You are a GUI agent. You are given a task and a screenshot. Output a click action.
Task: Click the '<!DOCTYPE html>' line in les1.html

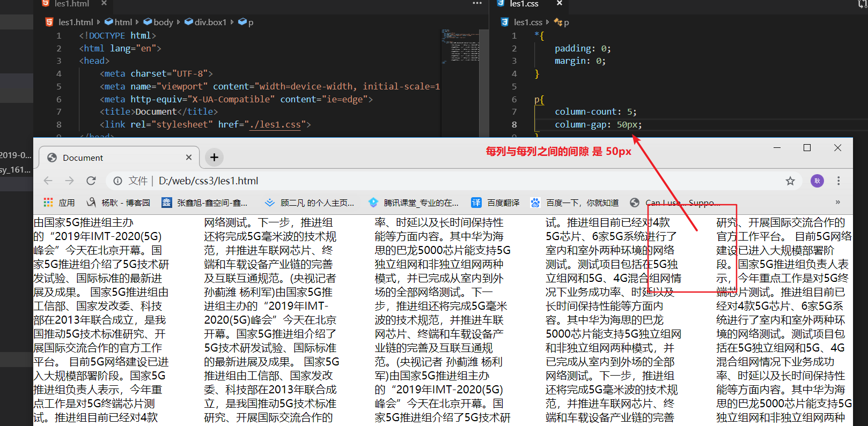(117, 35)
